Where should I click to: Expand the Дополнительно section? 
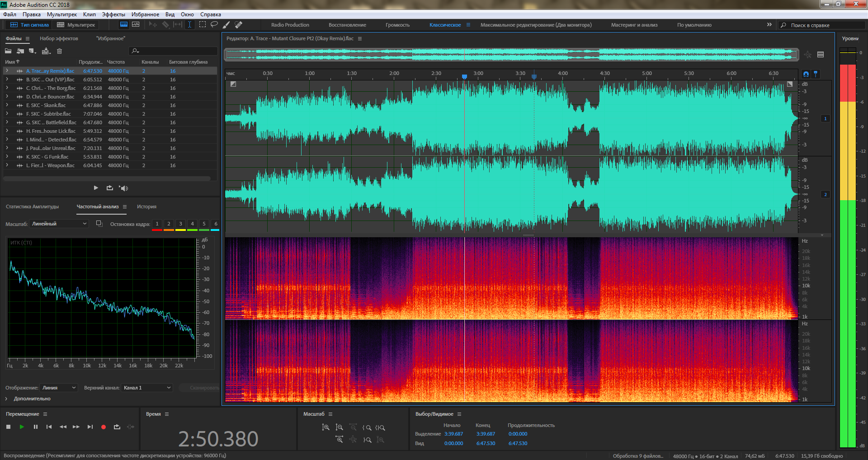pyautogui.click(x=6, y=399)
